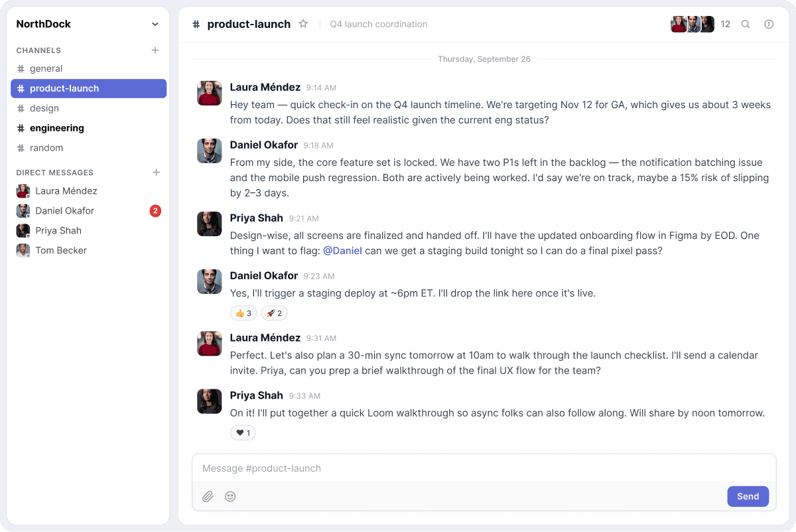Click the 9:14 AM timestamp
The image size is (796, 532).
321,88
